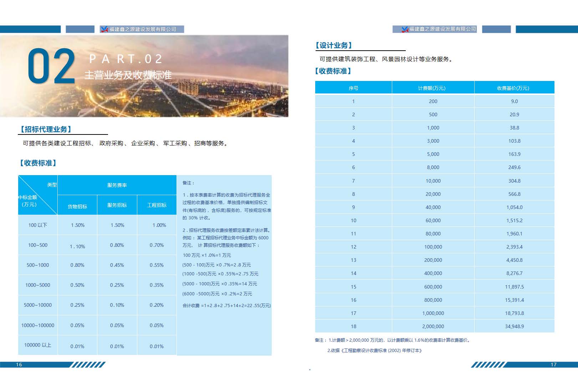This screenshot has height=392, width=578.
Task: Click the '0.50%' rate cell
Action: (77, 285)
